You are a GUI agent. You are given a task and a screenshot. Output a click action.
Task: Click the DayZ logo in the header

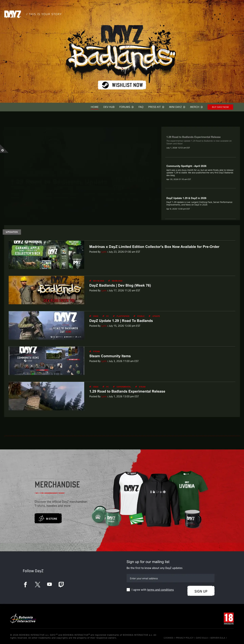[x=13, y=14]
